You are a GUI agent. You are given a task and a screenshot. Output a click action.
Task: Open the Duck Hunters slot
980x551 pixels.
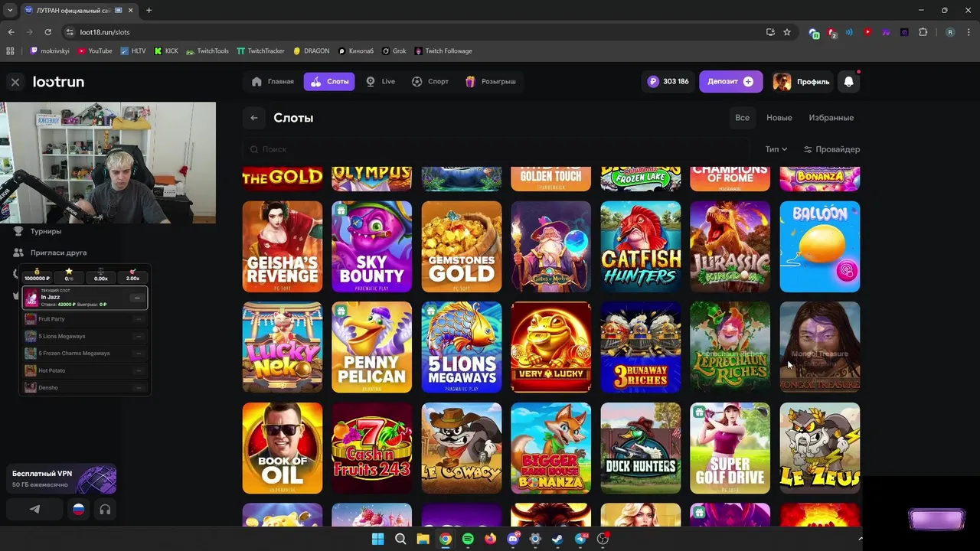[x=641, y=448]
